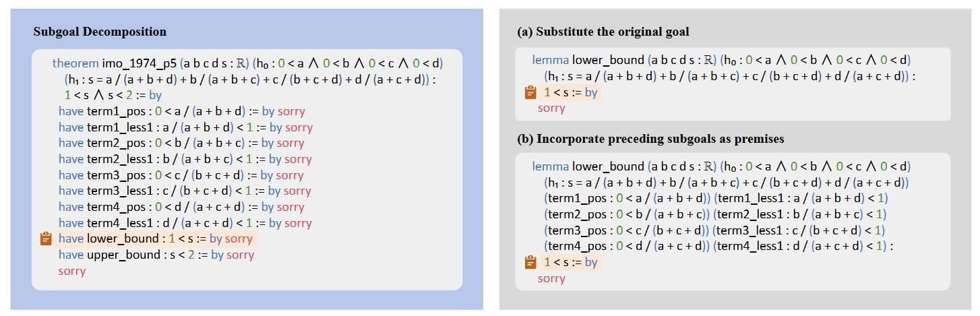Select the 'have term3_less1' line
This screenshot has height=316, width=980.
[x=185, y=191]
